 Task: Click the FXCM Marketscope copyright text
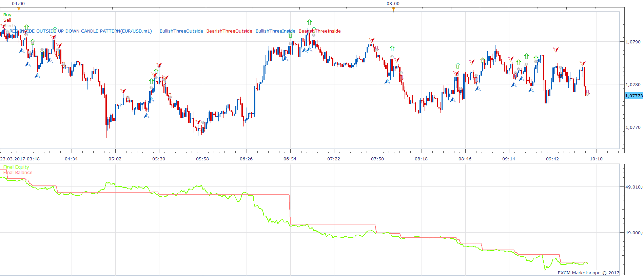[x=588, y=273]
